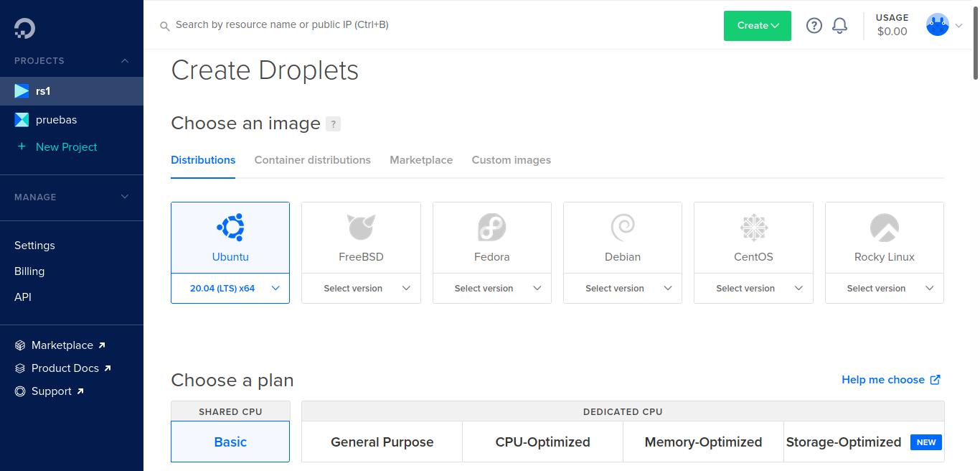This screenshot has height=471, width=980.
Task: Select the pruebas project name
Action: click(56, 120)
